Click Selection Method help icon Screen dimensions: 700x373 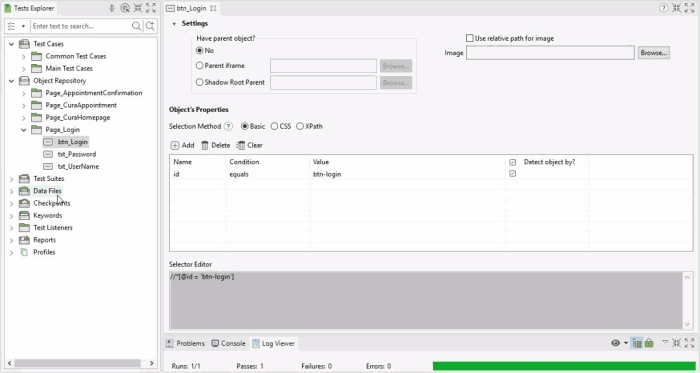pos(229,126)
